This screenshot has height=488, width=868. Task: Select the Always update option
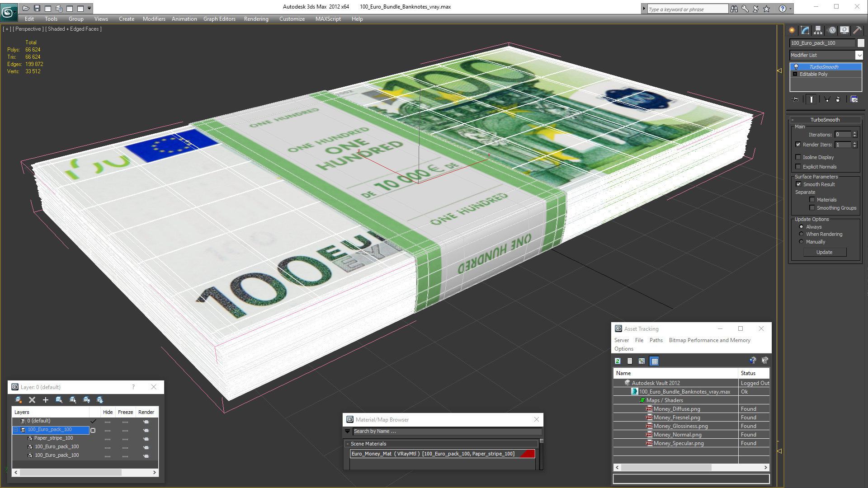pyautogui.click(x=802, y=227)
